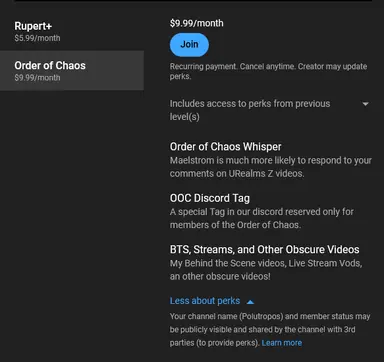Click the Recurring payment. Cancel anytime notice

click(x=268, y=71)
